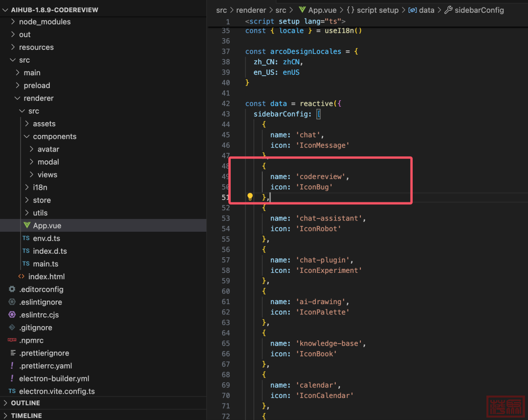The height and width of the screenshot is (420, 528).
Task: Click the lightbulb quick-fix icon
Action: (x=250, y=197)
